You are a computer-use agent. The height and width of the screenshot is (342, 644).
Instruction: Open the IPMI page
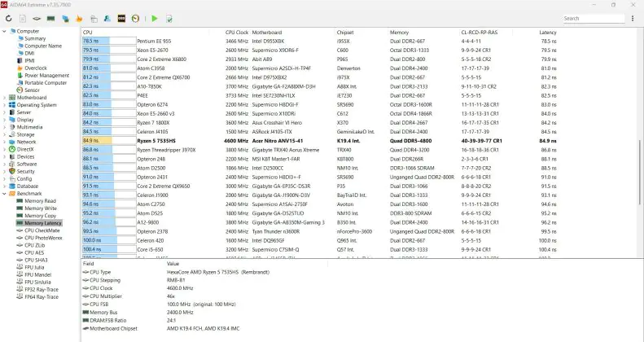(x=29, y=61)
